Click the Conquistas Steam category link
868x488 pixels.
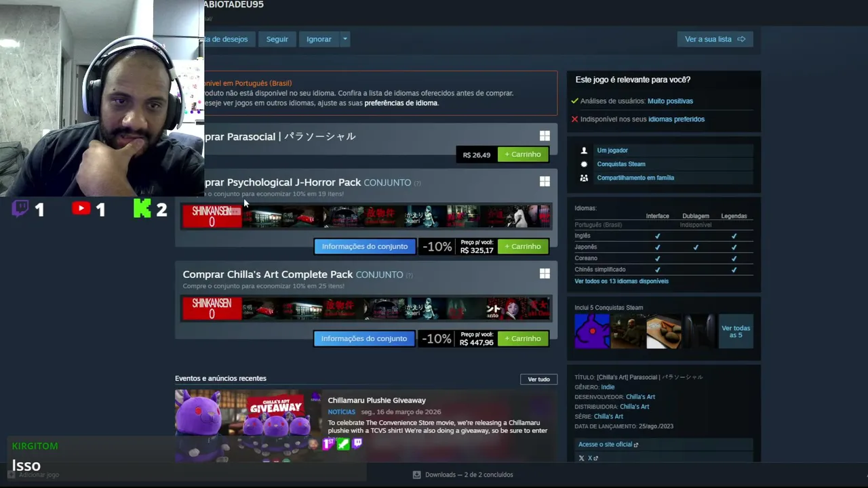(x=621, y=164)
